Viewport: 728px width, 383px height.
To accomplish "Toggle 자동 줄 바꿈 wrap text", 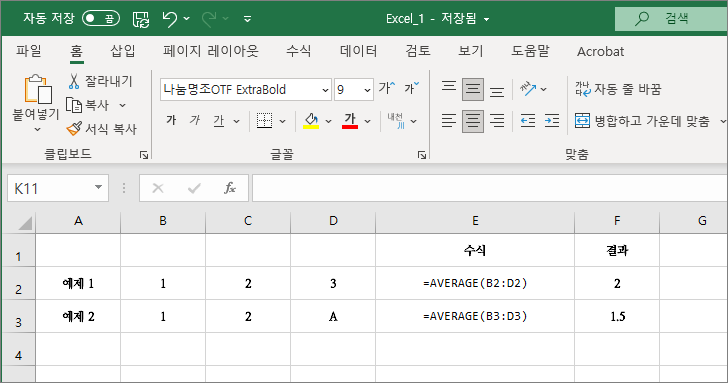I will [x=618, y=89].
